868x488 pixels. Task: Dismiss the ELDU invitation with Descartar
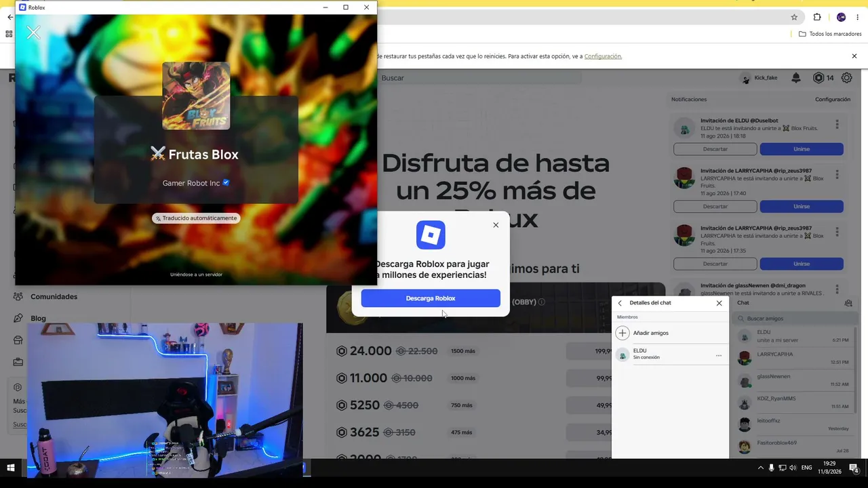tap(715, 149)
